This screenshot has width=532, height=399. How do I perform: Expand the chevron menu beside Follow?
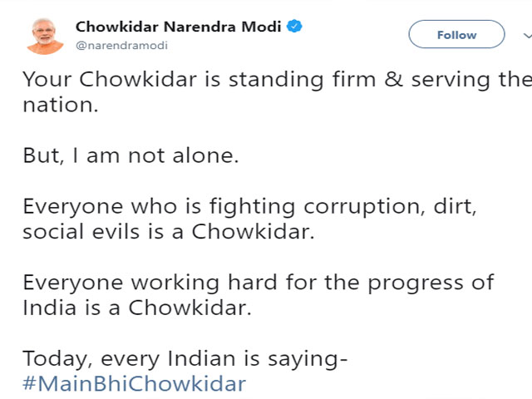(x=528, y=35)
